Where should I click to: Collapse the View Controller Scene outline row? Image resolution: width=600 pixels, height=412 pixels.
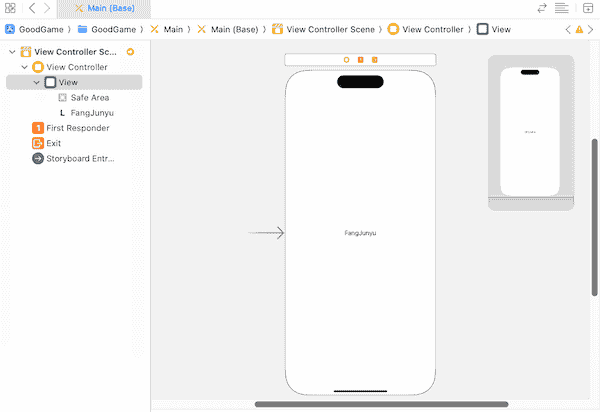[x=12, y=51]
